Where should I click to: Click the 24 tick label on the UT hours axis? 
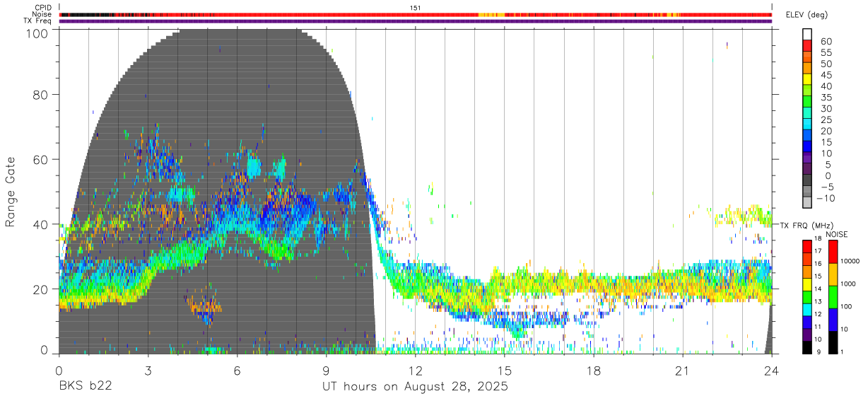tap(771, 371)
